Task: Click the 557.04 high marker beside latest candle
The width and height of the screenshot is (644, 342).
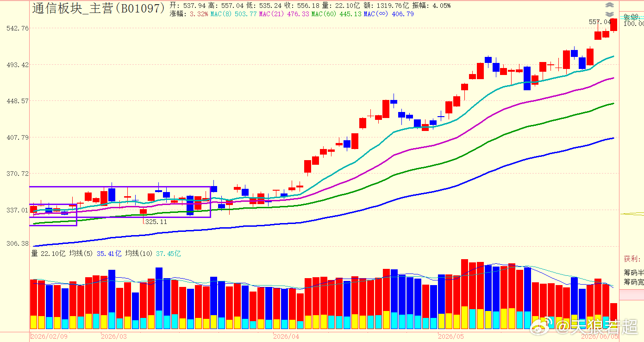Action: (x=599, y=22)
